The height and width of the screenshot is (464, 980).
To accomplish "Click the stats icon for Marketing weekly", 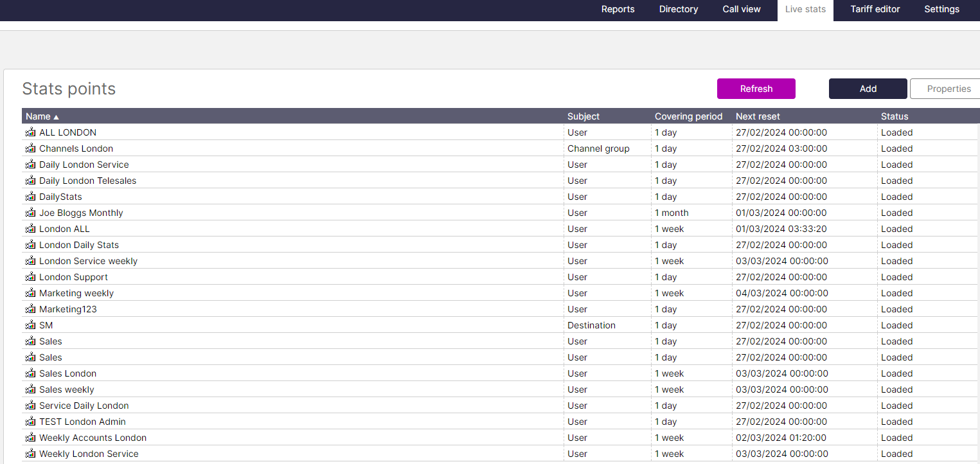I will [30, 293].
